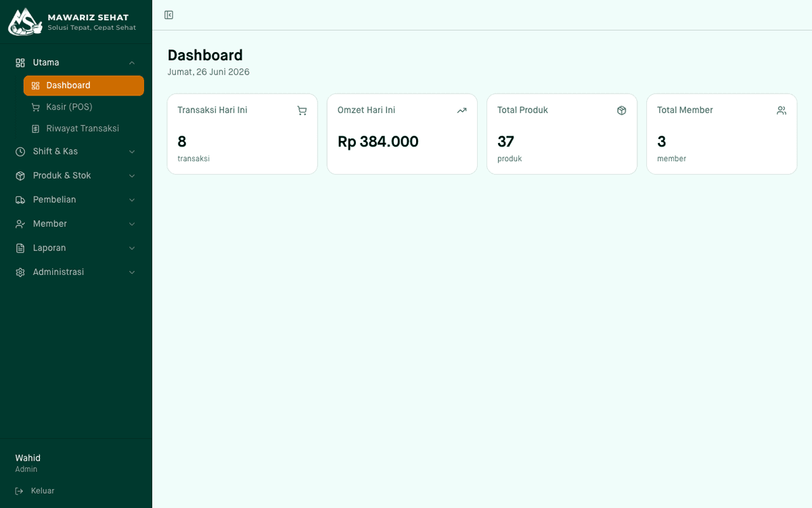Select the Administrasi menu label
Screen dimensions: 812x508
tap(59, 272)
